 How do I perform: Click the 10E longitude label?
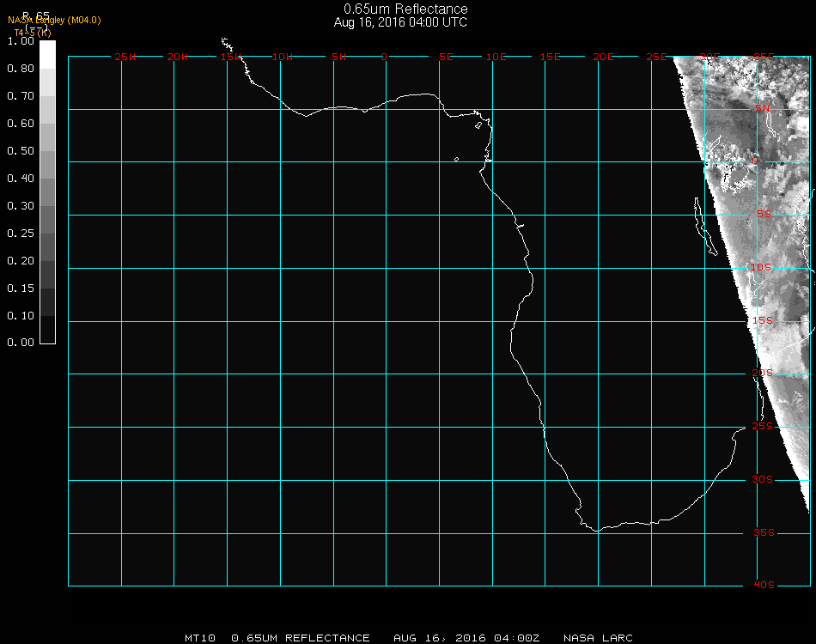pos(496,57)
